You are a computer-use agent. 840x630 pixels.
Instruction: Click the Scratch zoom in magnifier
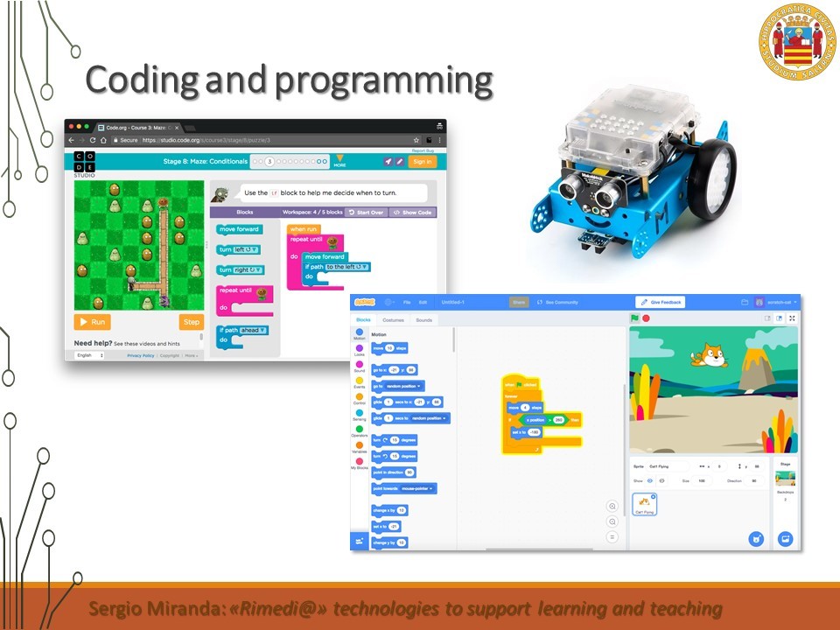tap(612, 507)
